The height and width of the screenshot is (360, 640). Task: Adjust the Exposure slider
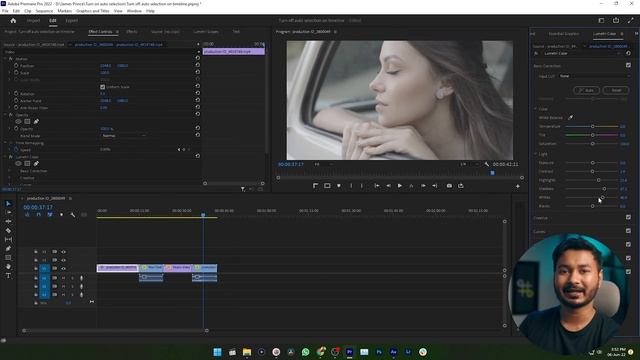(x=592, y=162)
